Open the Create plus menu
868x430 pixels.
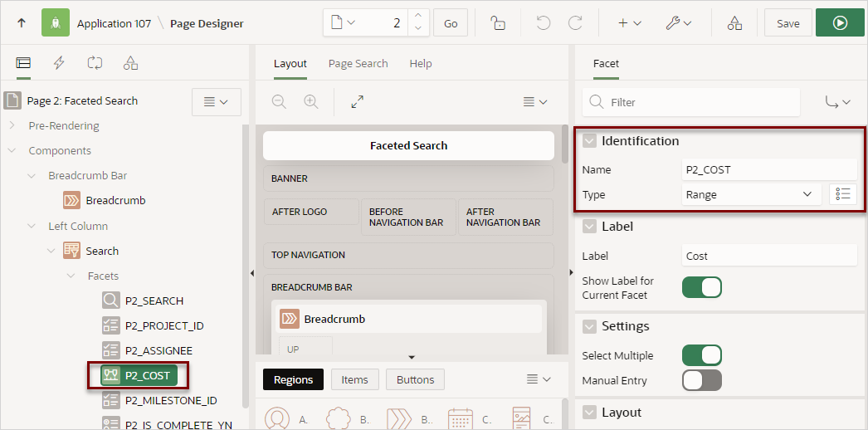(x=629, y=23)
